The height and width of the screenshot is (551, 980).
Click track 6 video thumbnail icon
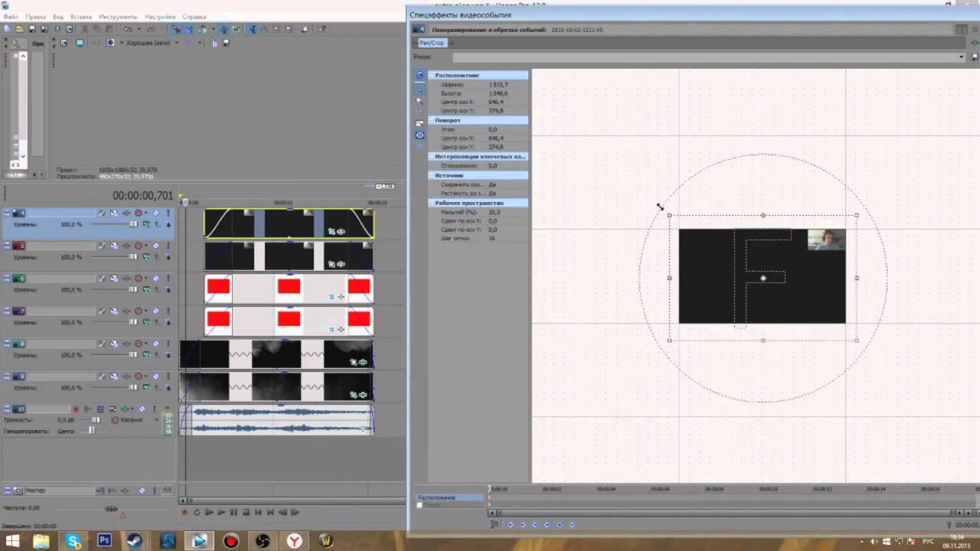(18, 279)
